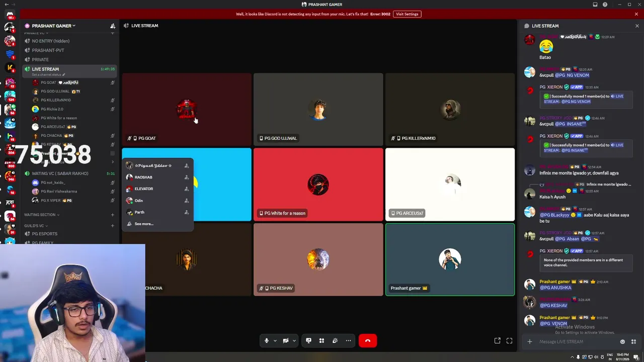Viewport: 644px width, 362px height.
Task: Create a channel in WAITING SECTION
Action: pos(113,215)
